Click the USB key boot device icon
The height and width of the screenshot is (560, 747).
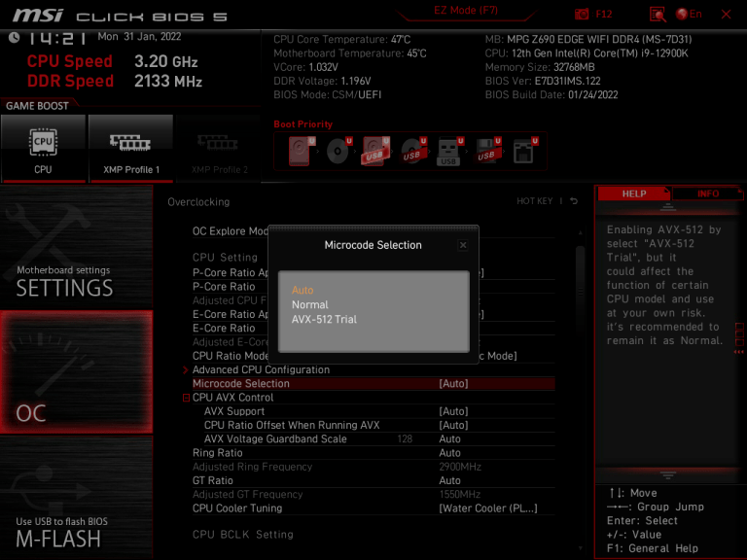[x=449, y=151]
